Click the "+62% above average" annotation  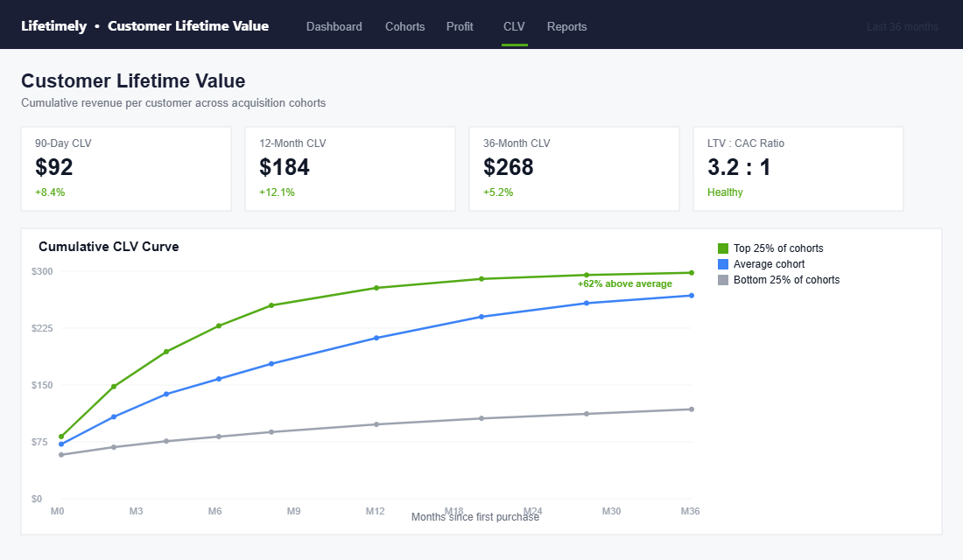(624, 283)
